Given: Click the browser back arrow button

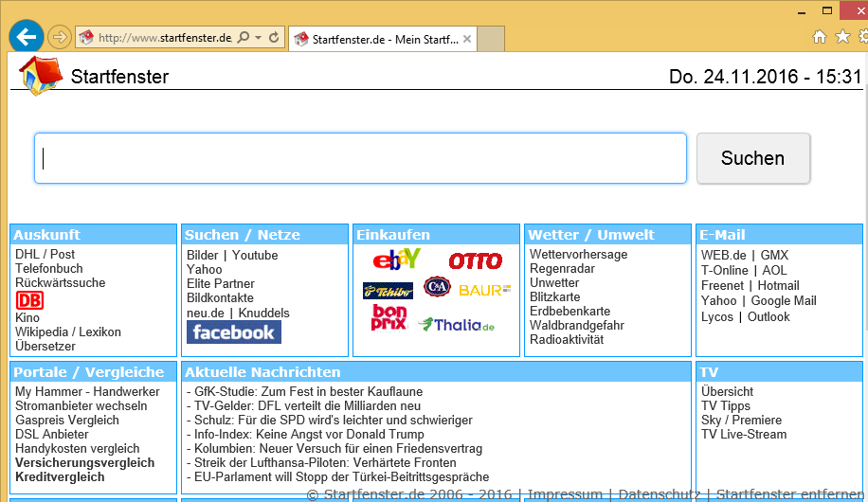Looking at the screenshot, I should pyautogui.click(x=26, y=37).
